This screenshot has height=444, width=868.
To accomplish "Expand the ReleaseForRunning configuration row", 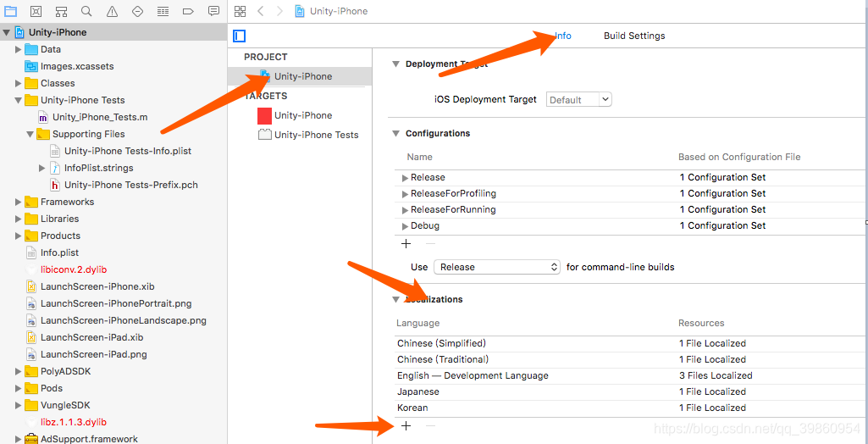I will coord(406,210).
